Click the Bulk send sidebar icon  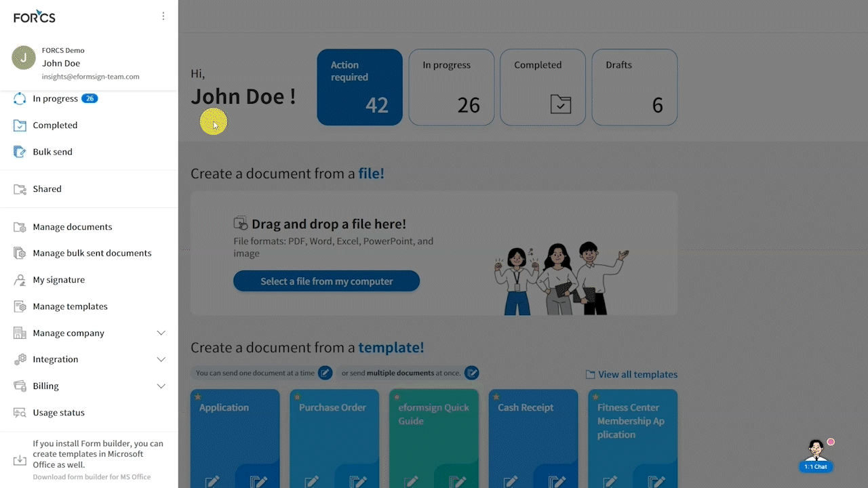(20, 152)
